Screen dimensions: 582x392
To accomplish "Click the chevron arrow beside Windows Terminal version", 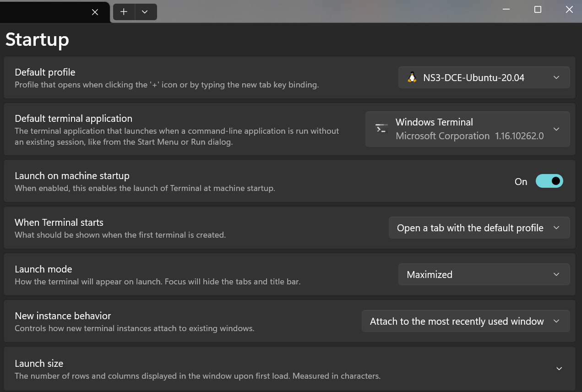I will 556,129.
